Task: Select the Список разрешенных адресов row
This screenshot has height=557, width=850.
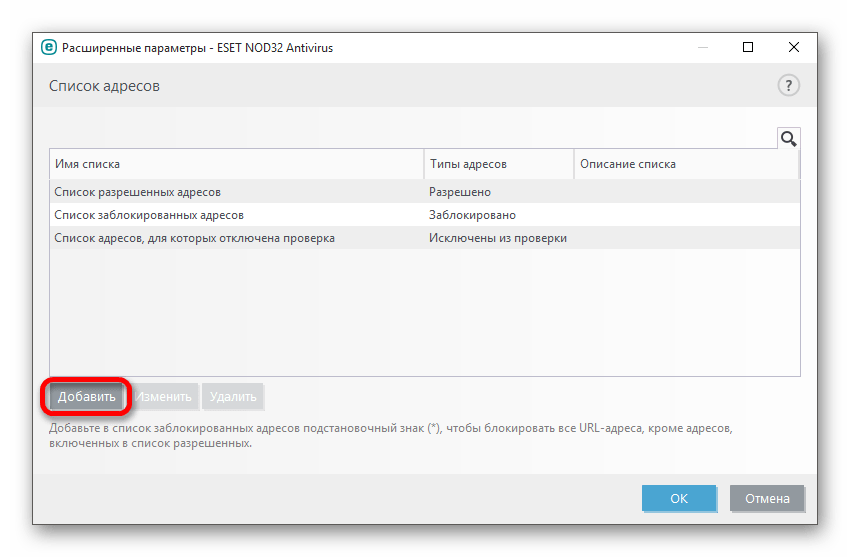Action: point(138,192)
